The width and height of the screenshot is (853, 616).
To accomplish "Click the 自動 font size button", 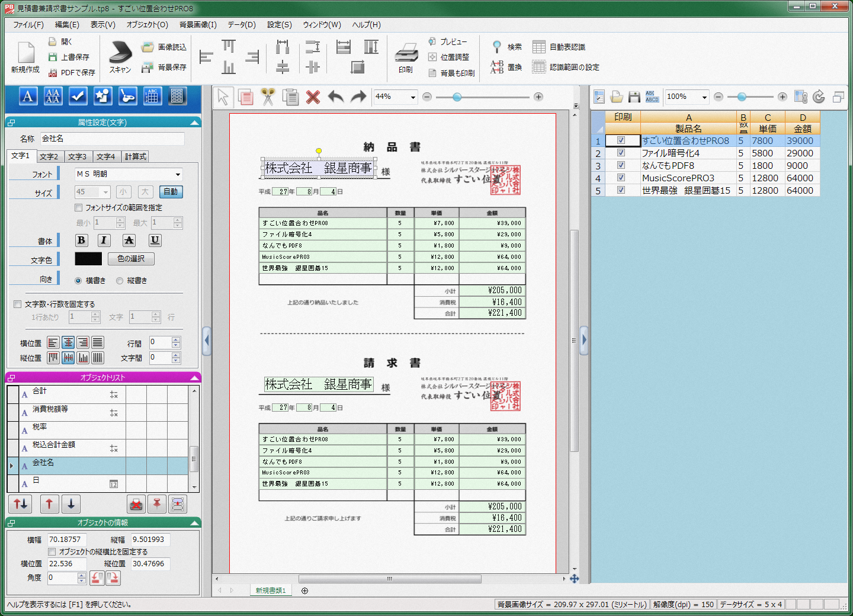I will [x=171, y=192].
